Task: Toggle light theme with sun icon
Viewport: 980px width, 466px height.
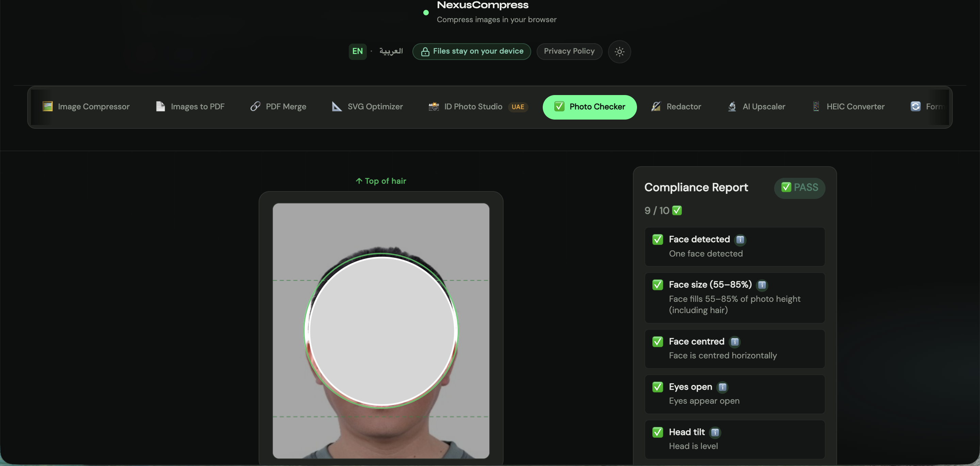Action: tap(619, 51)
